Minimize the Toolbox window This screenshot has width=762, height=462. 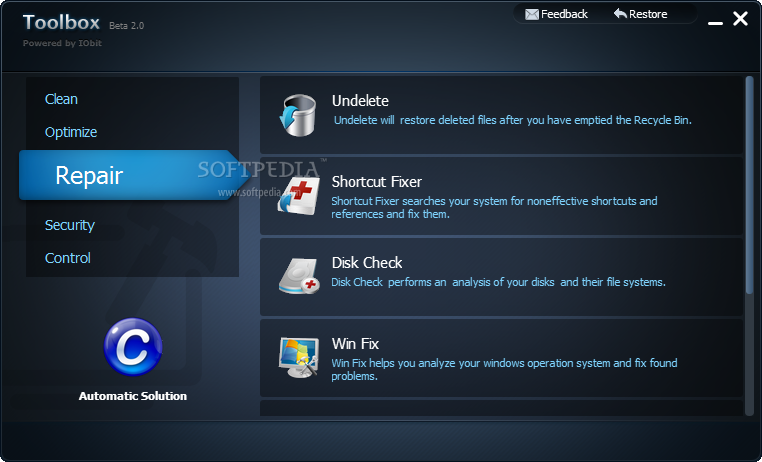tap(715, 23)
